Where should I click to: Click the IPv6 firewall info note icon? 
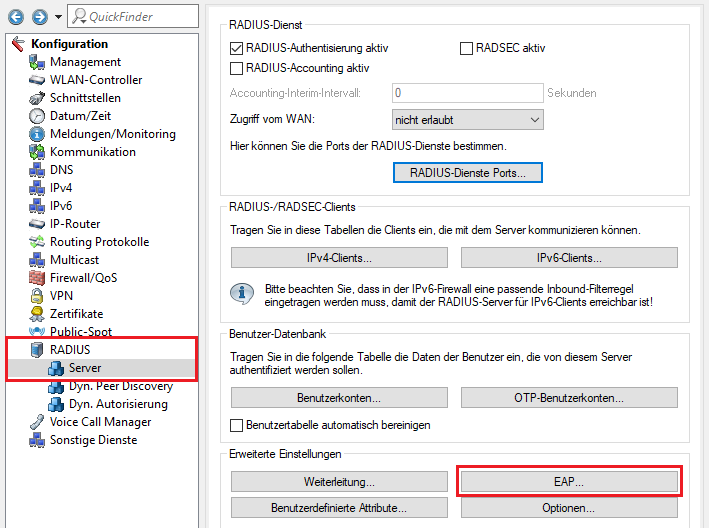pos(242,294)
